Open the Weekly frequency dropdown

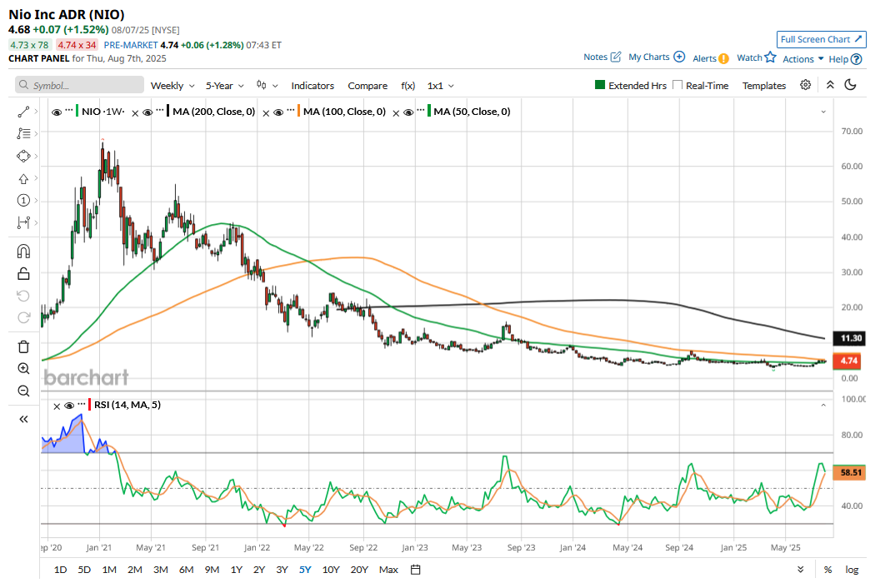(172, 85)
